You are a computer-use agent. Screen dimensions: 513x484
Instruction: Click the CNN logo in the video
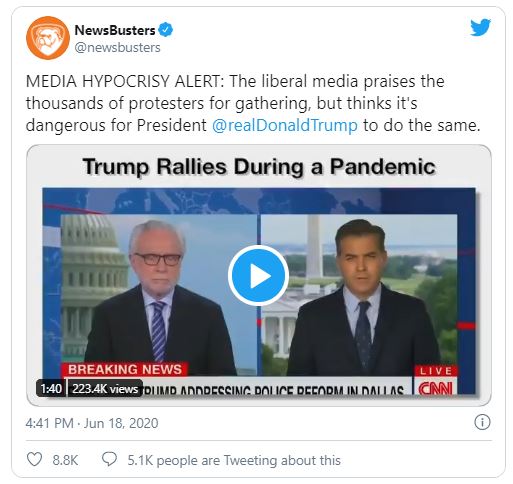pyautogui.click(x=435, y=387)
